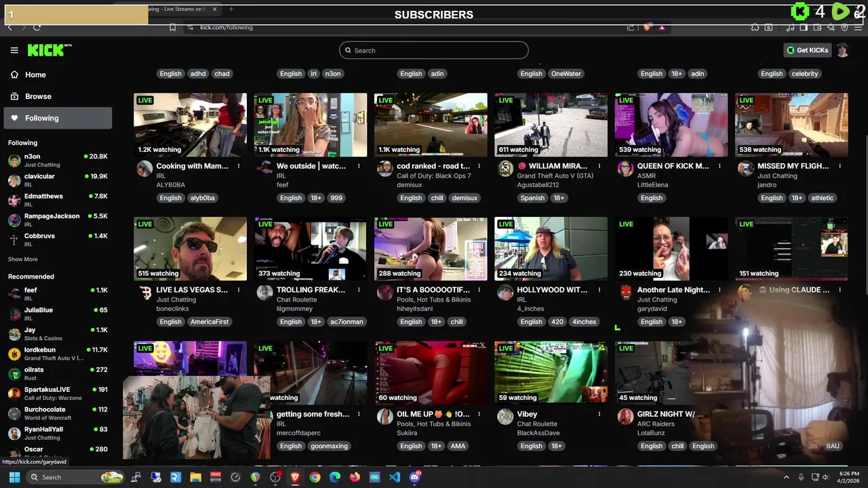Open the LIVE LAS VEGAS stream thumbnail
The width and height of the screenshot is (868, 488).
coord(190,249)
